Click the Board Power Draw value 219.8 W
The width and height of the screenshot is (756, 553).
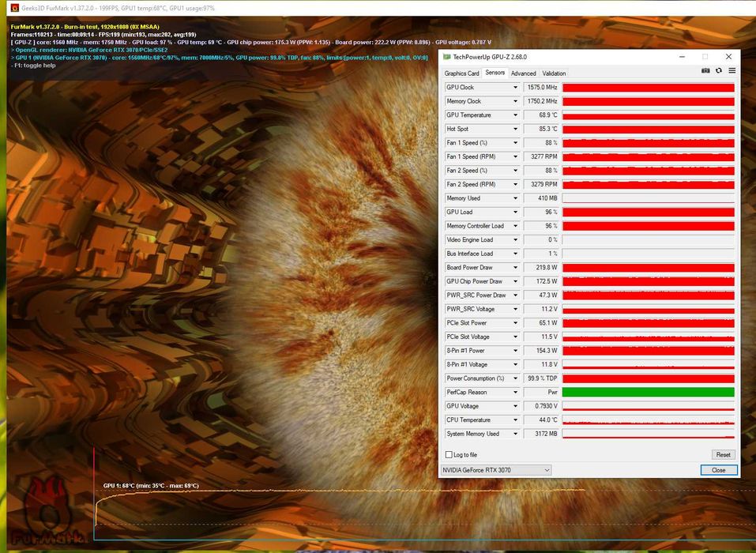pyautogui.click(x=541, y=268)
